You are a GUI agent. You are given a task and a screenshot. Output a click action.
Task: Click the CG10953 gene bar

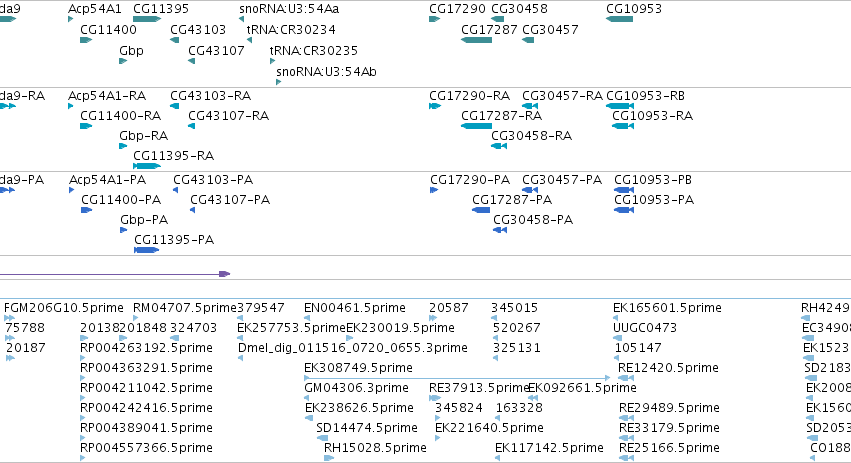click(x=619, y=19)
